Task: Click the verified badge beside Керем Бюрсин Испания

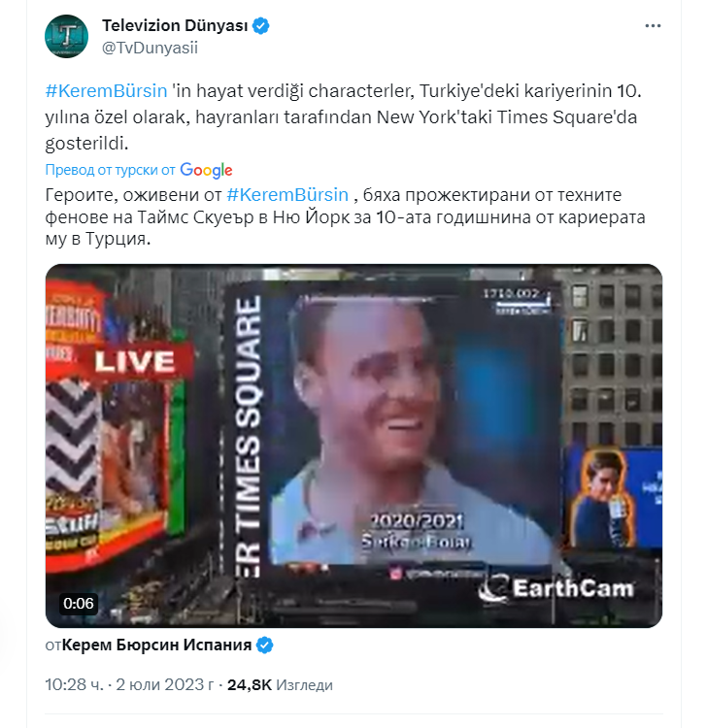Action: [x=265, y=645]
